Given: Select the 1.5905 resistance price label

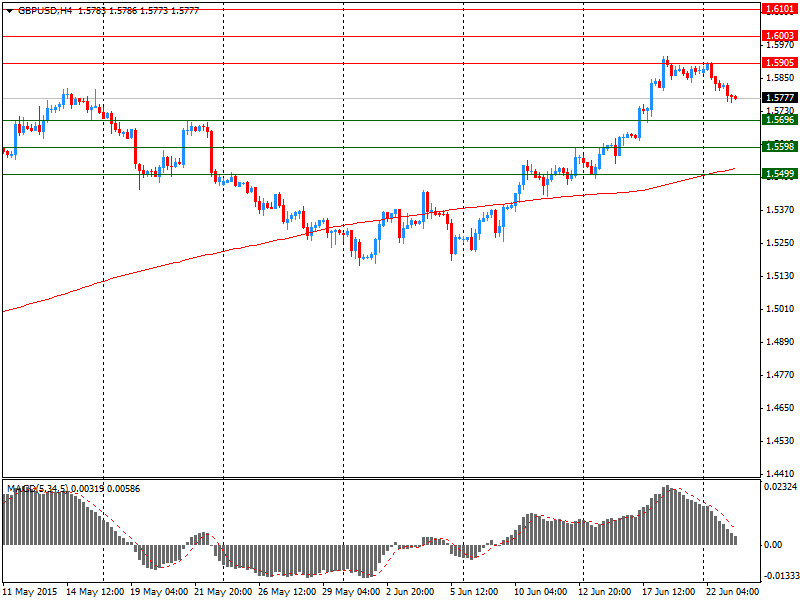Looking at the screenshot, I should coord(780,63).
